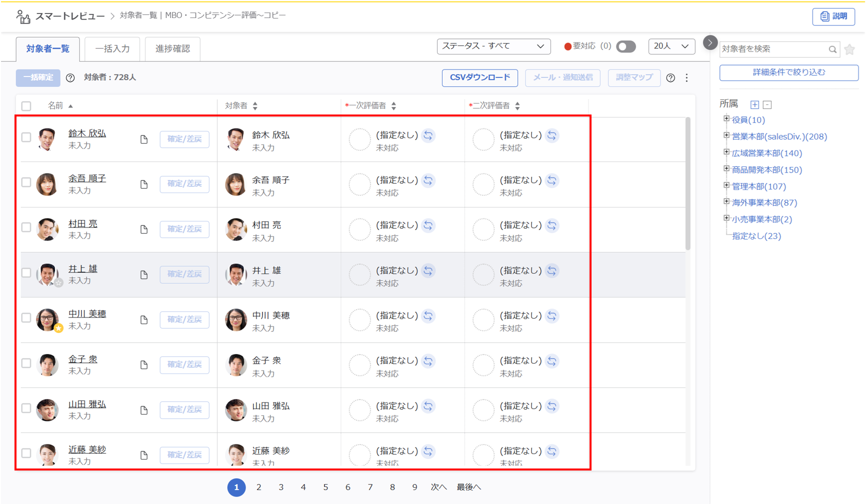Viewport: 866px width, 504px height.
Task: Click the 対象者を検索 search field
Action: (772, 49)
